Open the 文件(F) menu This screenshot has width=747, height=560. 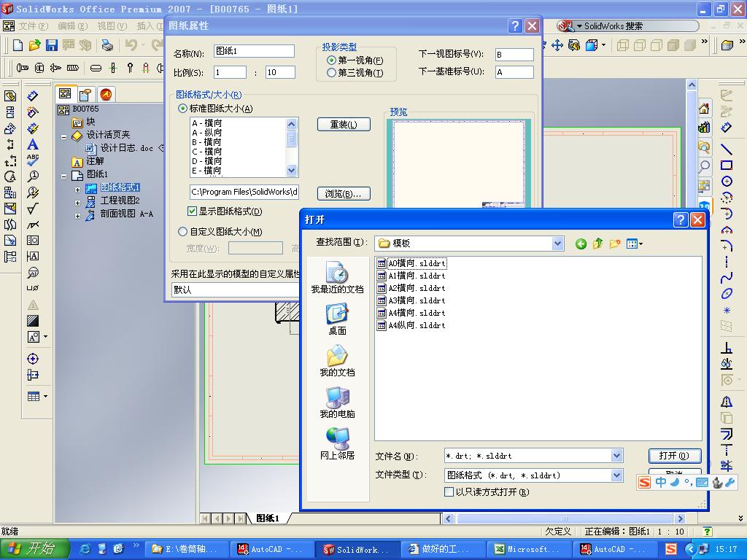pyautogui.click(x=34, y=26)
